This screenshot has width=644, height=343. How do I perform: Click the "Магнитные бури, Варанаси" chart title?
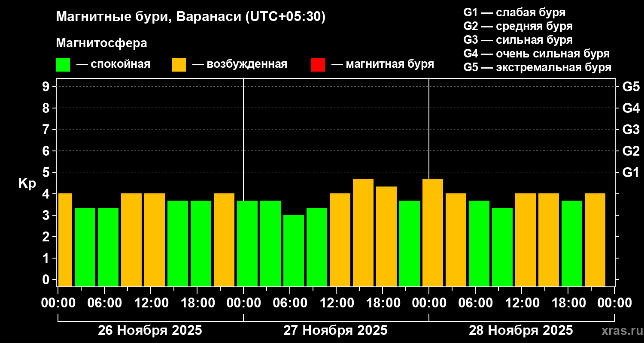coord(191,17)
